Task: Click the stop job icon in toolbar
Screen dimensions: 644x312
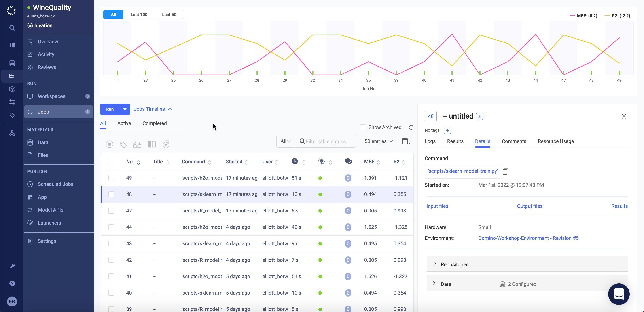Action: pyautogui.click(x=109, y=144)
